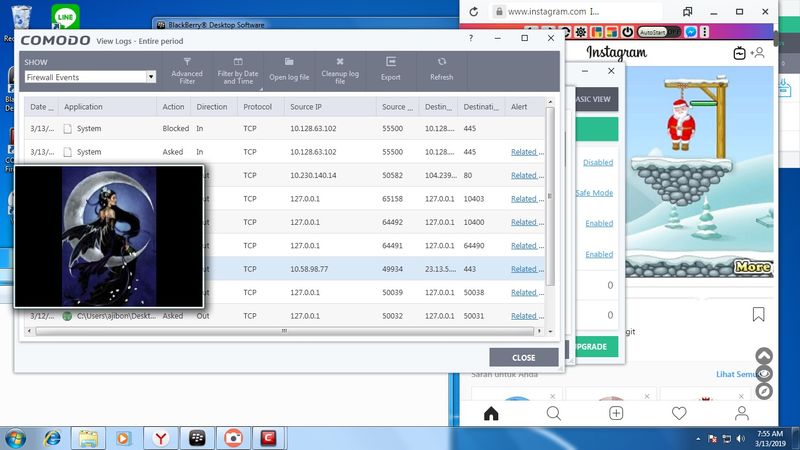Click the log table vertical scrollbar
The height and width of the screenshot is (450, 800).
(x=550, y=196)
